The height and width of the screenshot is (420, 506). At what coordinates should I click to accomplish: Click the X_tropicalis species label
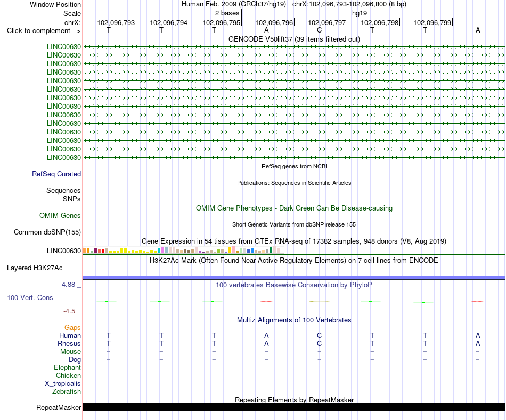63,384
